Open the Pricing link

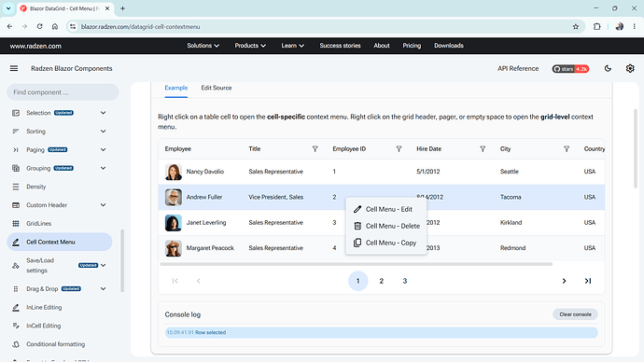(x=412, y=46)
